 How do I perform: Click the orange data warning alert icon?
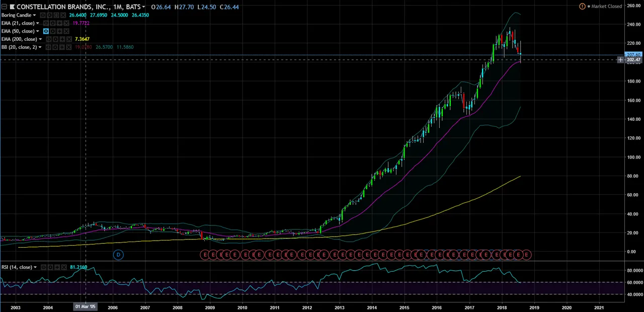point(582,7)
